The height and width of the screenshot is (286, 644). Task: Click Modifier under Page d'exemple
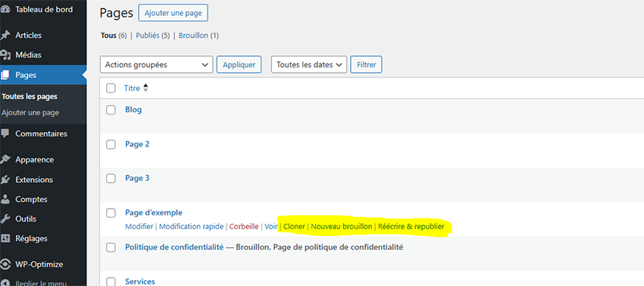(139, 227)
